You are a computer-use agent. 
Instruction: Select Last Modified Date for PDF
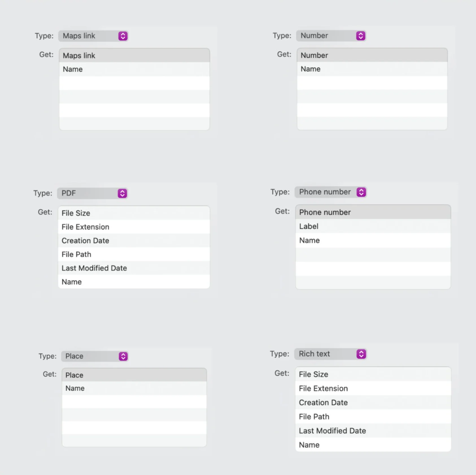click(x=134, y=268)
